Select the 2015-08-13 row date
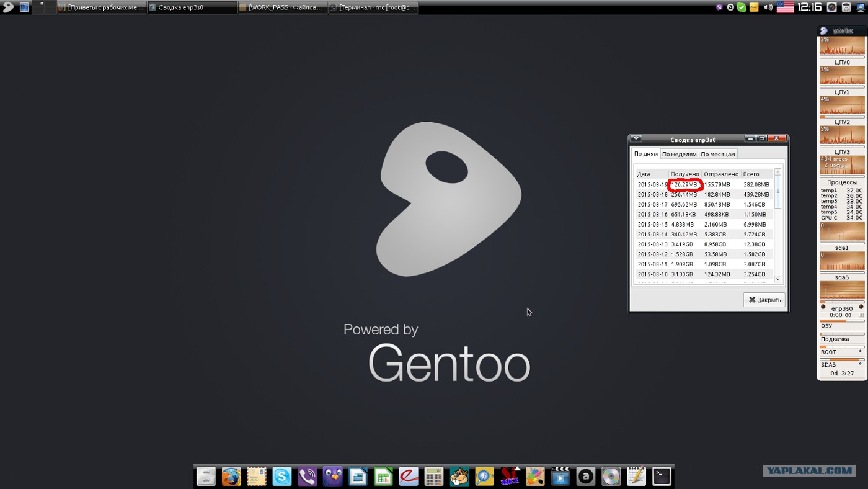 click(x=653, y=244)
